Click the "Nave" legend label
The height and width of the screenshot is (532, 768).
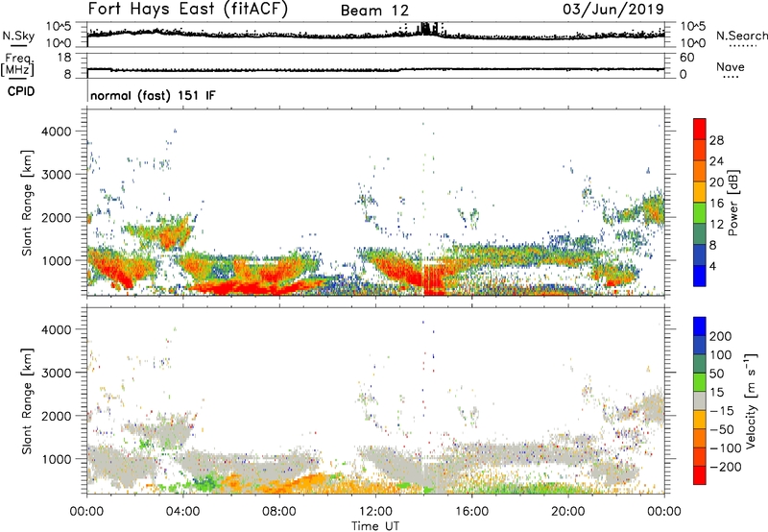(731, 66)
